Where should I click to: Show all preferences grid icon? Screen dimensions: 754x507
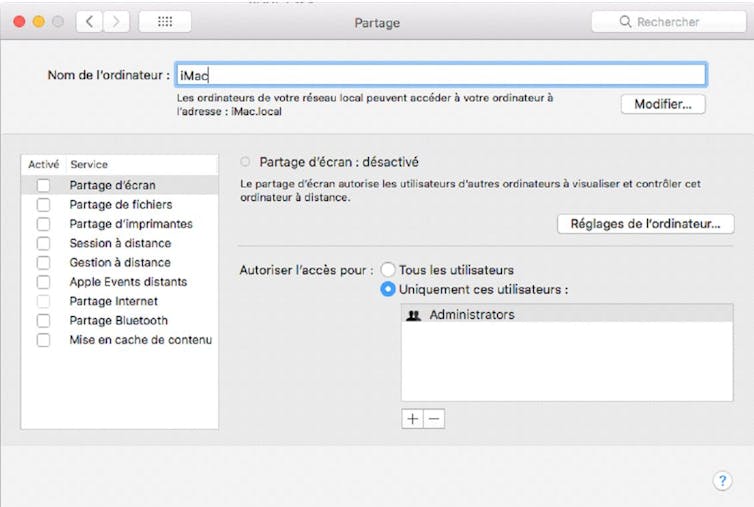[x=164, y=21]
